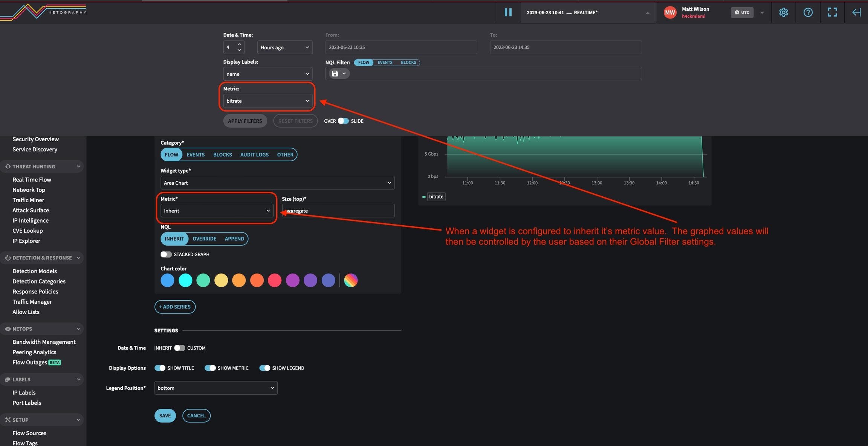Open the Widget type dropdown

pyautogui.click(x=277, y=183)
